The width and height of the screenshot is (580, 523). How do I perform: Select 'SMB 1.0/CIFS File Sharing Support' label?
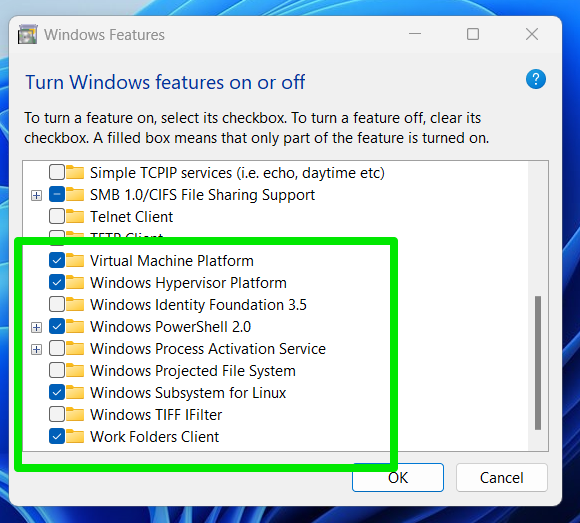pos(203,195)
